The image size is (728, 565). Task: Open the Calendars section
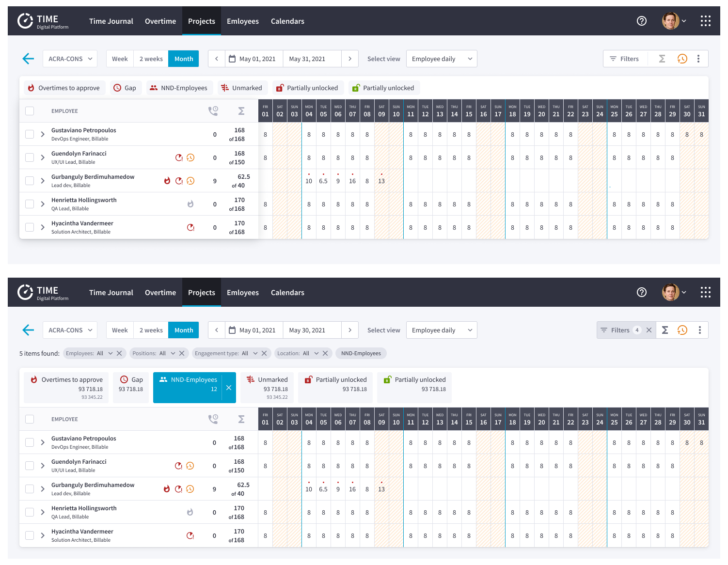[x=287, y=21]
